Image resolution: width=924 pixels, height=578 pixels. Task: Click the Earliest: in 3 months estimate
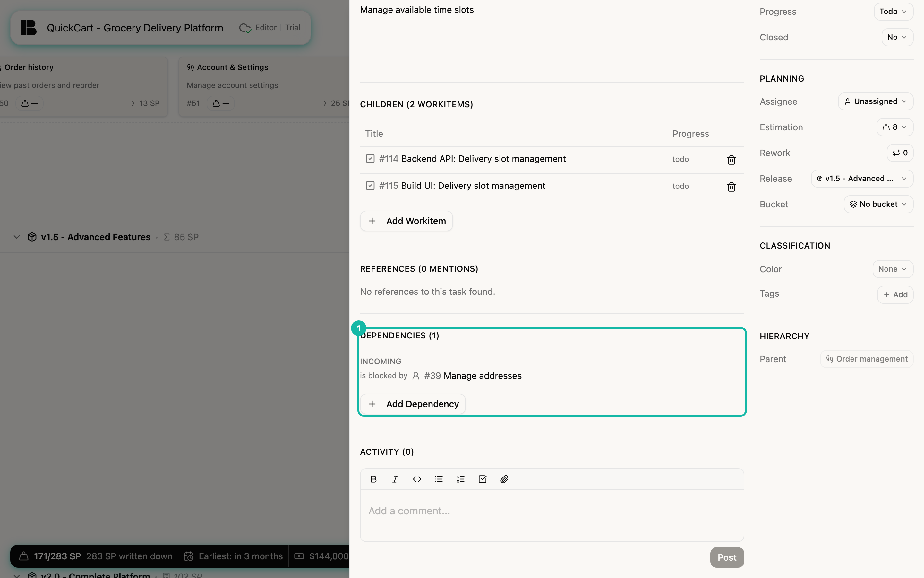point(241,556)
